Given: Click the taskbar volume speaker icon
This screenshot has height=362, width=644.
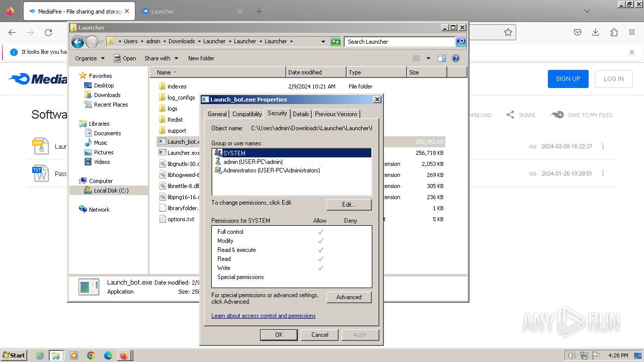Looking at the screenshot, I should (x=572, y=355).
